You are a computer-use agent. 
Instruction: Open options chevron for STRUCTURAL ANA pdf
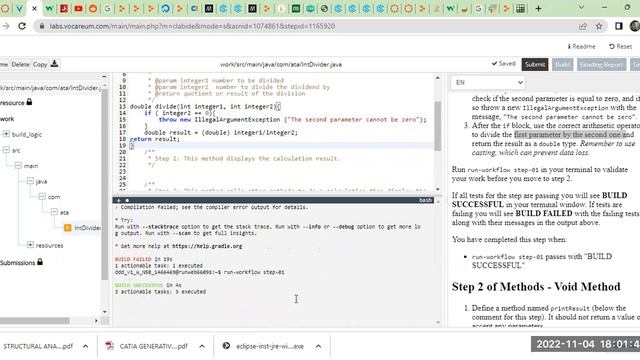85,346
